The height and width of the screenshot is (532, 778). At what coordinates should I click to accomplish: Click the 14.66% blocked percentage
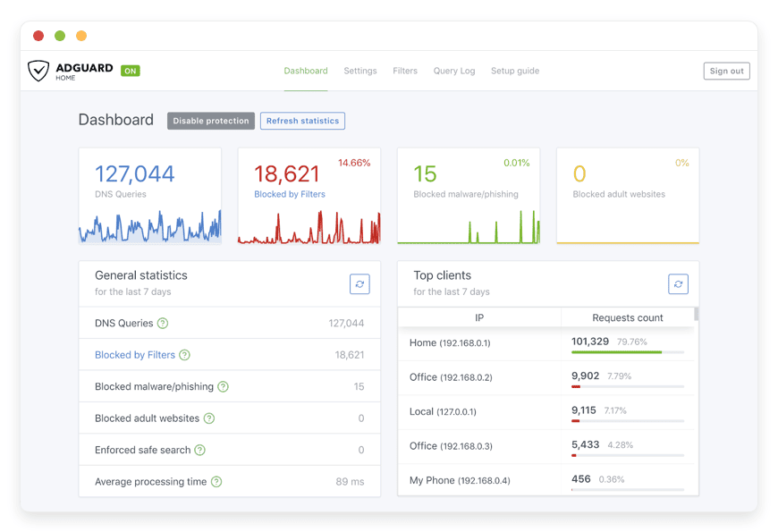click(x=354, y=163)
